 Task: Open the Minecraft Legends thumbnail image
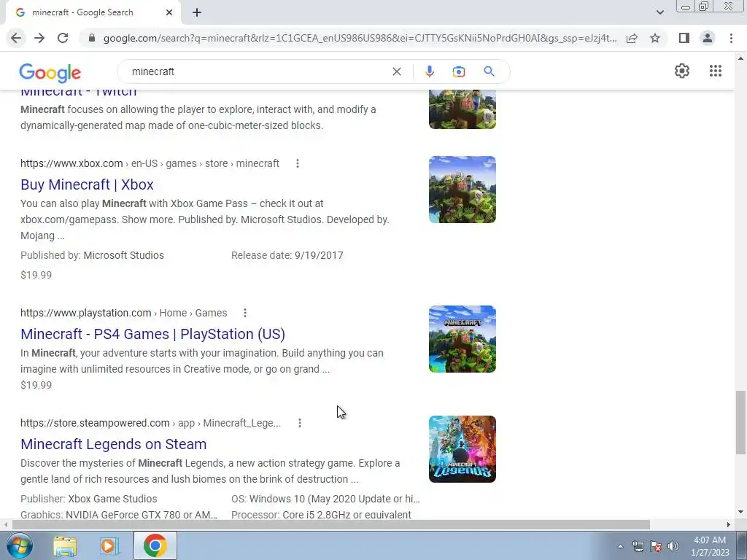pyautogui.click(x=462, y=449)
